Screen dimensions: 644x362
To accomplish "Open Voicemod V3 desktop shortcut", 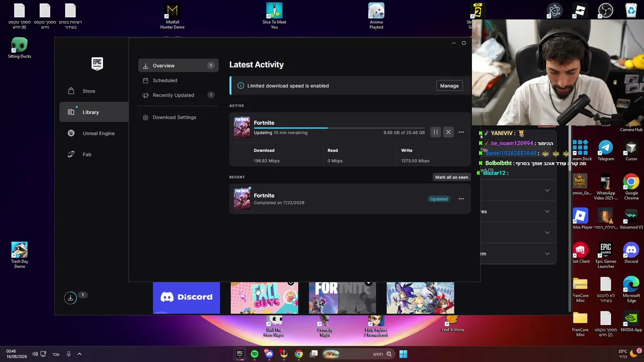I will (x=631, y=219).
